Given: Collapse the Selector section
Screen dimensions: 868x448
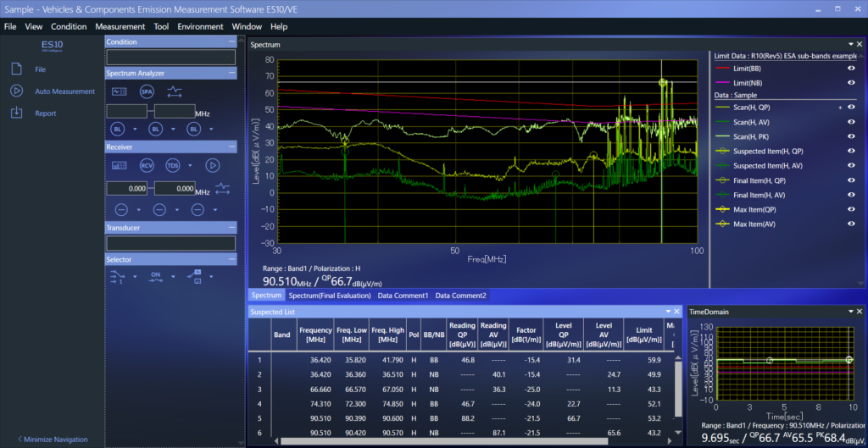Looking at the screenshot, I should (x=231, y=259).
